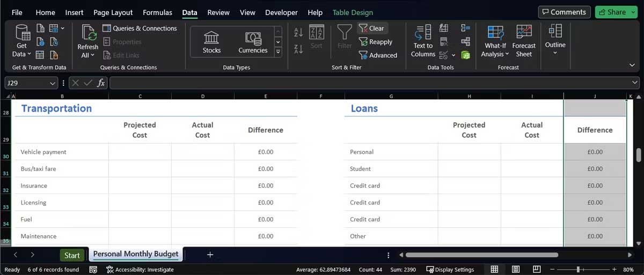Click the Remove Duplicates icon
The width and height of the screenshot is (644, 275).
point(444,41)
